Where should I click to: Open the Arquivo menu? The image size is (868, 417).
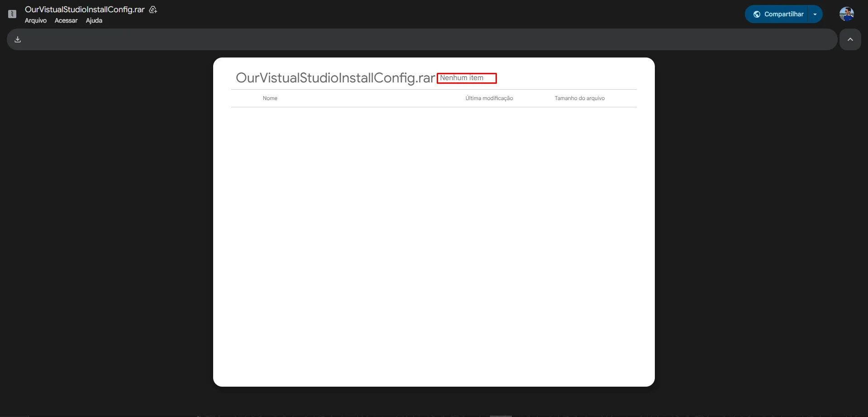(x=36, y=20)
